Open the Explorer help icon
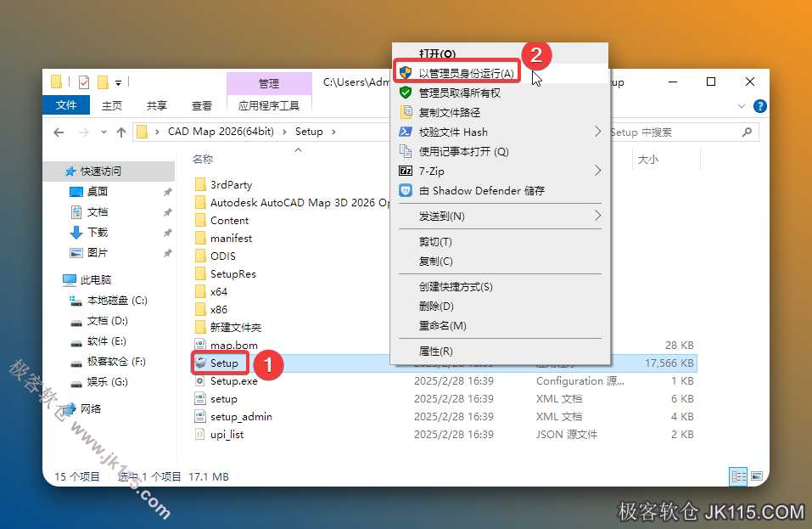This screenshot has width=812, height=529. pyautogui.click(x=759, y=106)
